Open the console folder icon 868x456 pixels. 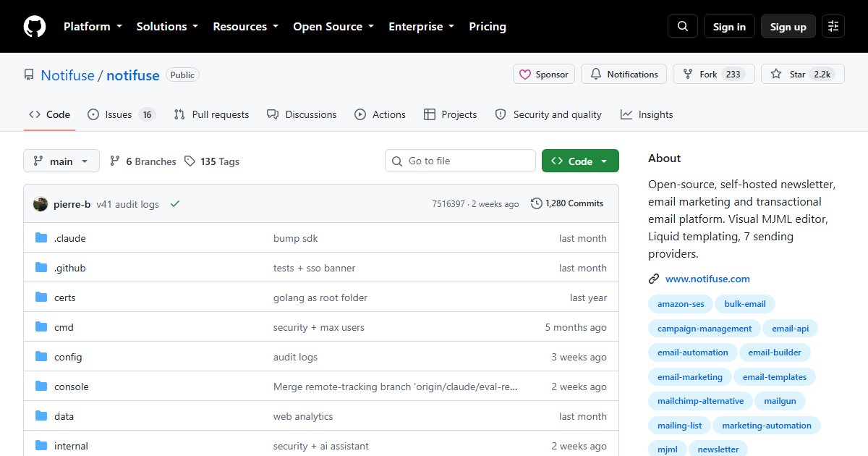(x=41, y=387)
